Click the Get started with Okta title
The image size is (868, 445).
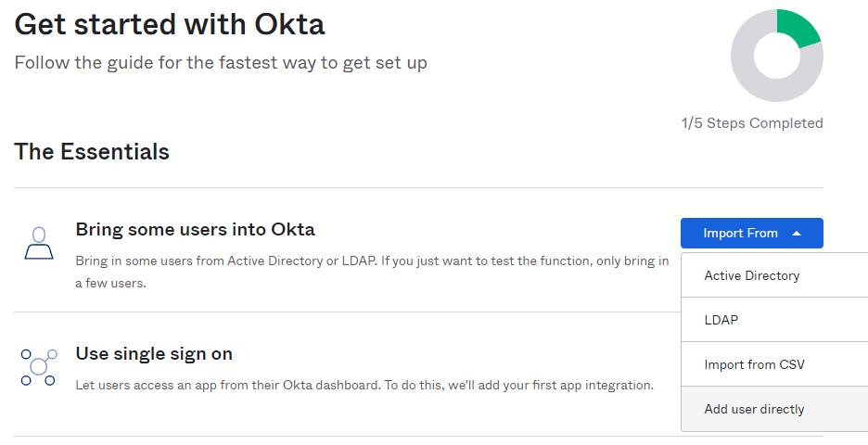pyautogui.click(x=170, y=25)
